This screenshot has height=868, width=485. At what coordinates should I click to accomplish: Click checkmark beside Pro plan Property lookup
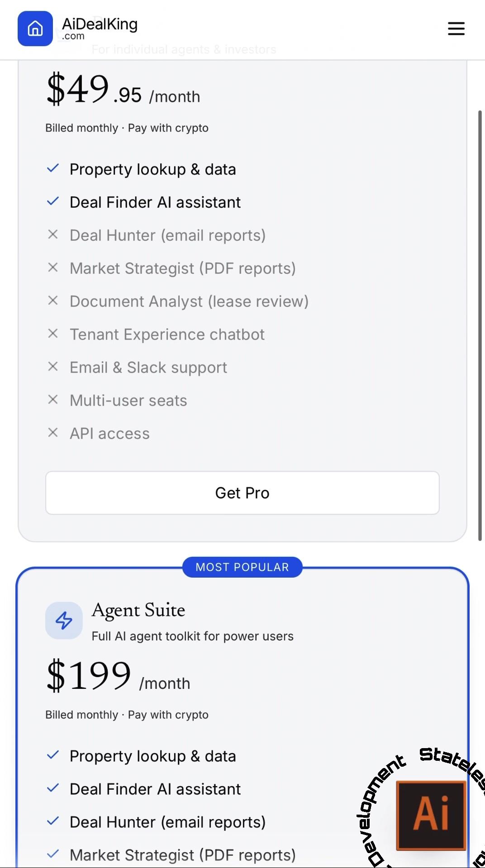tap(53, 169)
